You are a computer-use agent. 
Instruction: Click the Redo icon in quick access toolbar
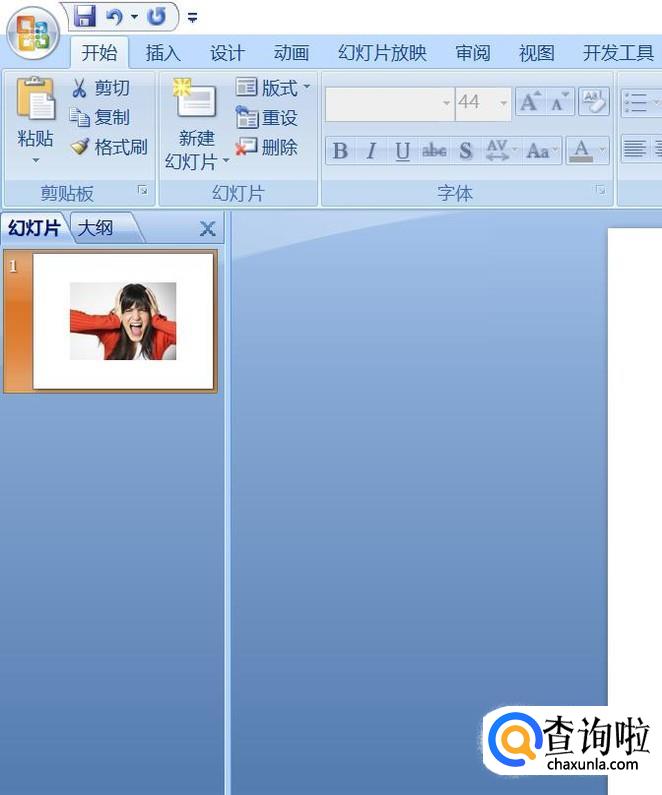pyautogui.click(x=157, y=16)
